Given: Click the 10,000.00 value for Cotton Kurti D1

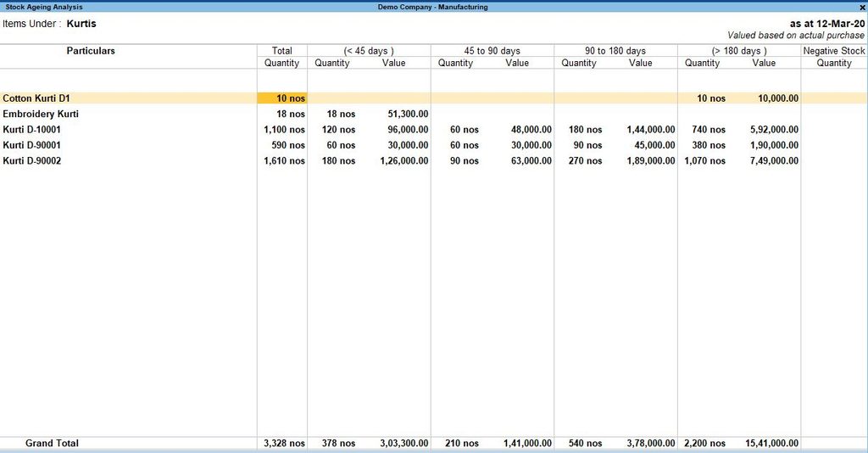Looking at the screenshot, I should (778, 98).
